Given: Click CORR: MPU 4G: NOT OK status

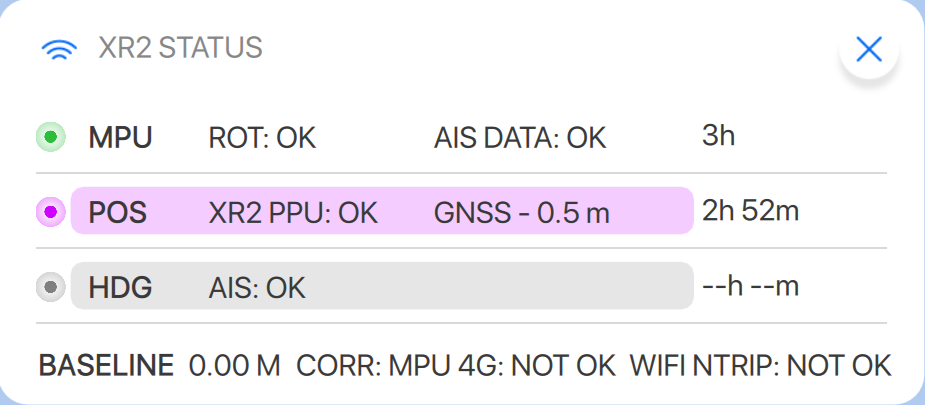Looking at the screenshot, I should [x=456, y=366].
